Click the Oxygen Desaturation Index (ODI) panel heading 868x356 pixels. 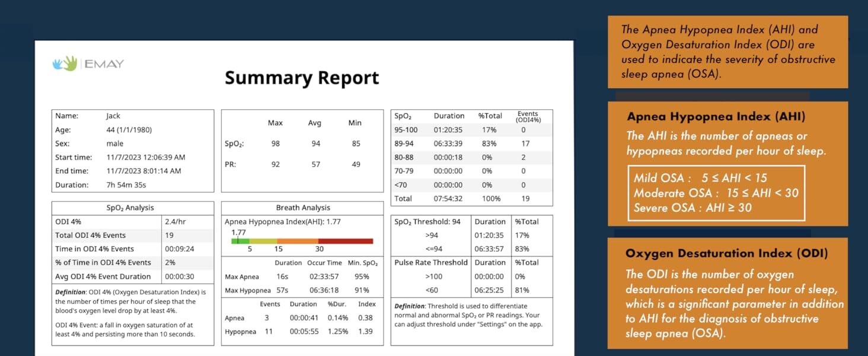pyautogui.click(x=726, y=253)
